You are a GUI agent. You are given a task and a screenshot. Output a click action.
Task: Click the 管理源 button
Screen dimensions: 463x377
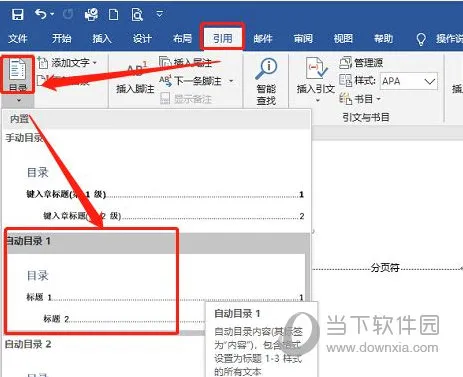coord(361,62)
